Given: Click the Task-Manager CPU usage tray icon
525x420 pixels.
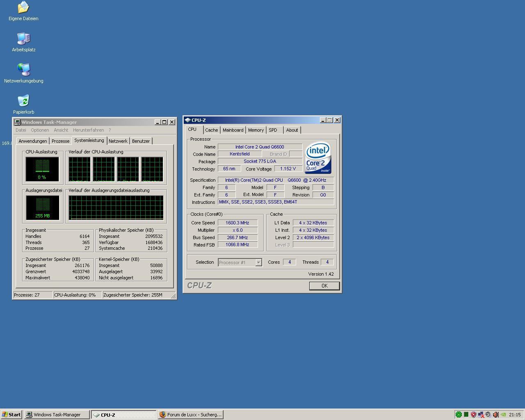Looking at the screenshot, I should click(x=466, y=415).
